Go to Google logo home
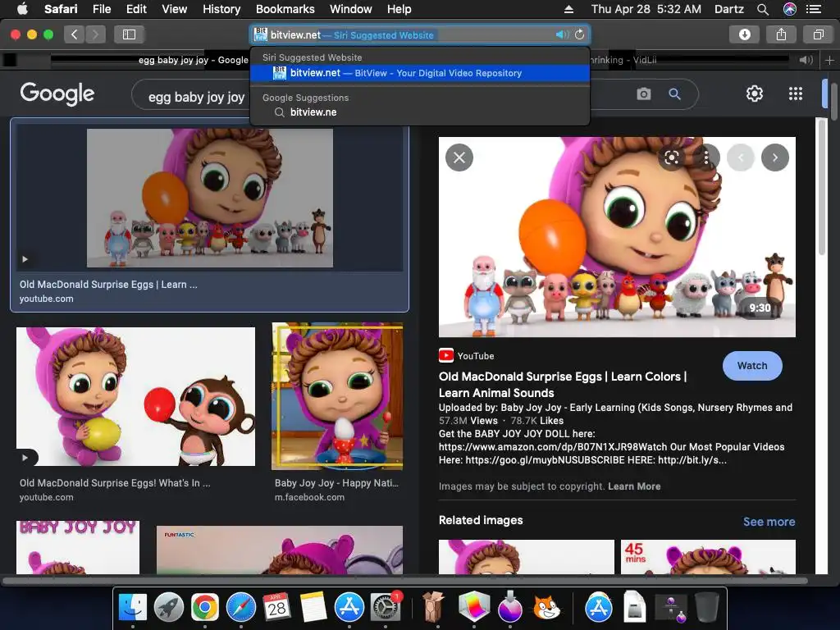This screenshot has height=630, width=840. coord(57,94)
